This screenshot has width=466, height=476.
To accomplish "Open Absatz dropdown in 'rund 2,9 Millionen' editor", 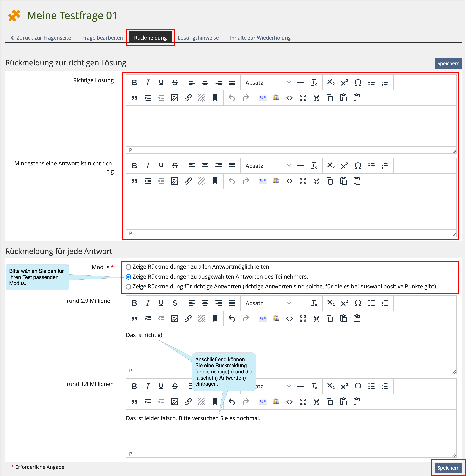I will (268, 303).
